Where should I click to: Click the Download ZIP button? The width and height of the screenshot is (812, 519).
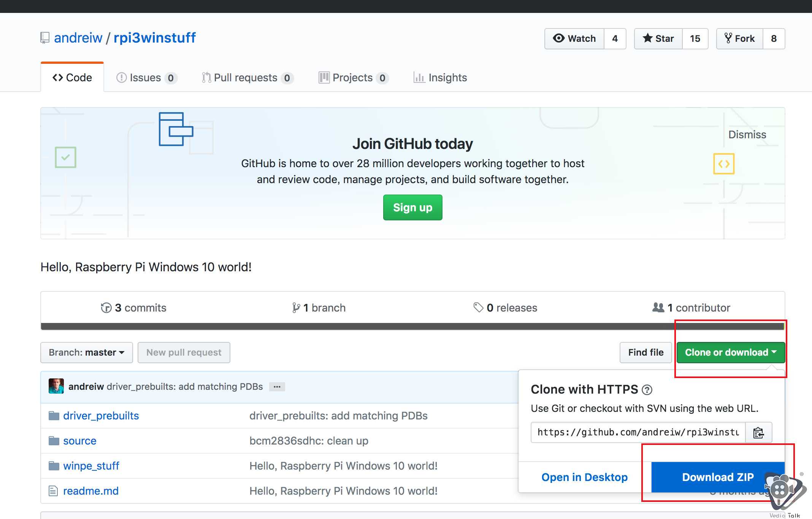(718, 477)
